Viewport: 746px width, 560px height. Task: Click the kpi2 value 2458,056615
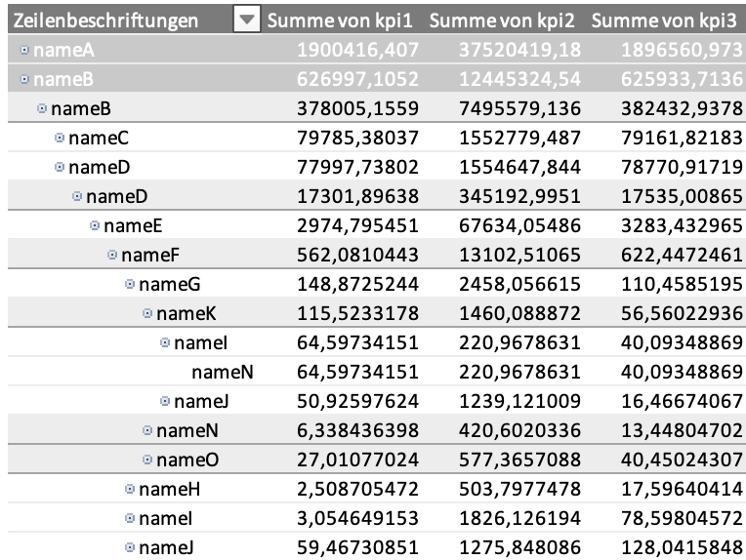point(520,284)
